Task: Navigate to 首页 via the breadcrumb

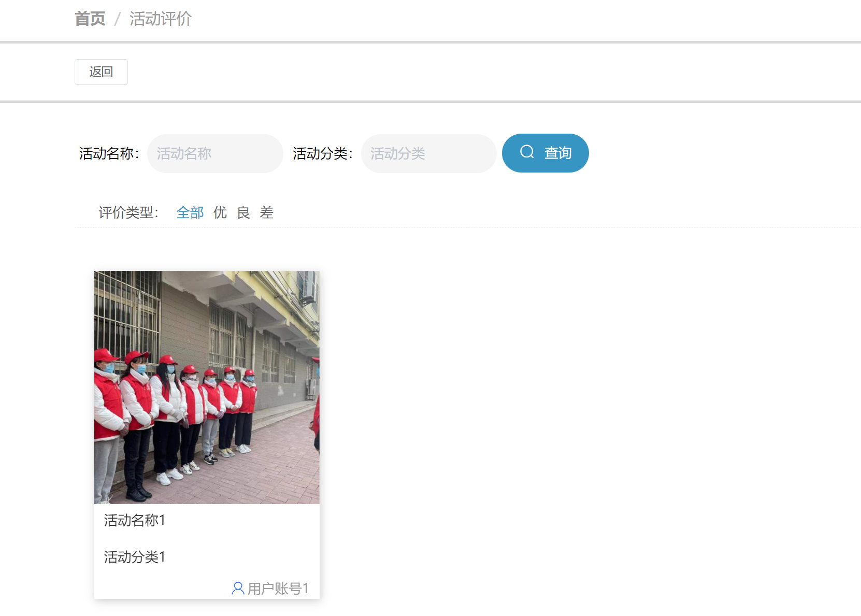Action: [x=90, y=18]
